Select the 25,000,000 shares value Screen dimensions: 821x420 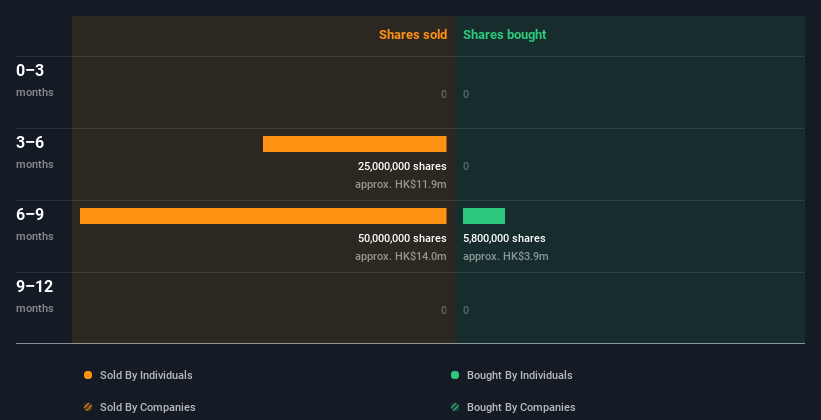tap(402, 167)
